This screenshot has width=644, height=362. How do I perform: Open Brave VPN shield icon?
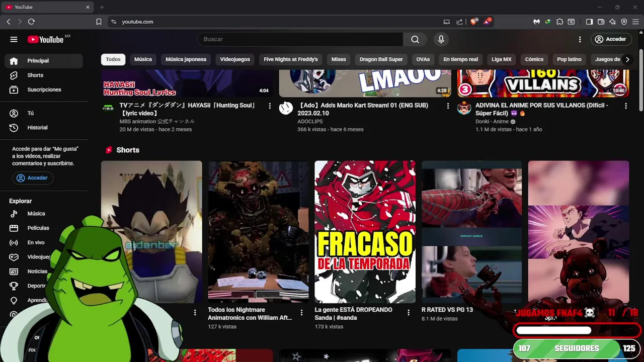click(624, 22)
